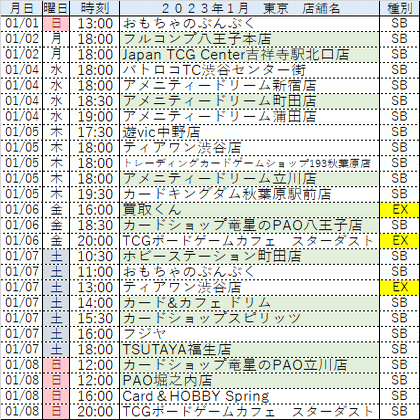Click 水 weekday cell in アメニティードリーム蒲田店 row
This screenshot has height=420, width=420.
coord(56,116)
